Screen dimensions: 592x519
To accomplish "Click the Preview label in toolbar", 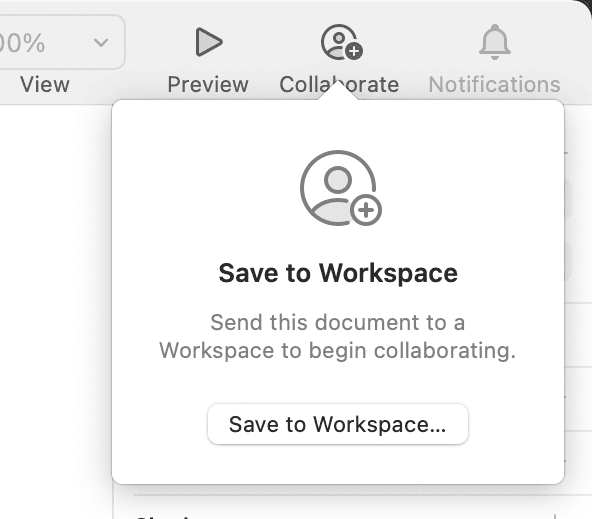I will tap(208, 84).
